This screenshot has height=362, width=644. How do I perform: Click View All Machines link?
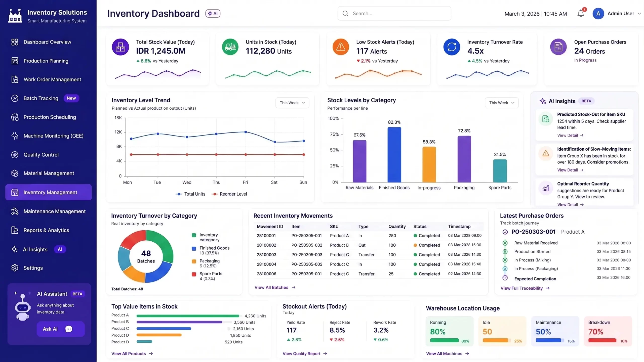click(x=448, y=354)
